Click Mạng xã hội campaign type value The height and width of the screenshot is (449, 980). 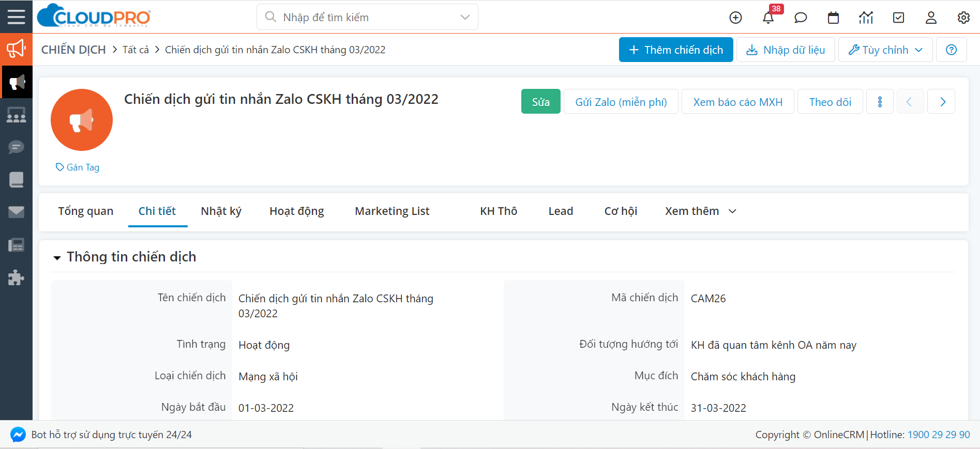pyautogui.click(x=268, y=377)
